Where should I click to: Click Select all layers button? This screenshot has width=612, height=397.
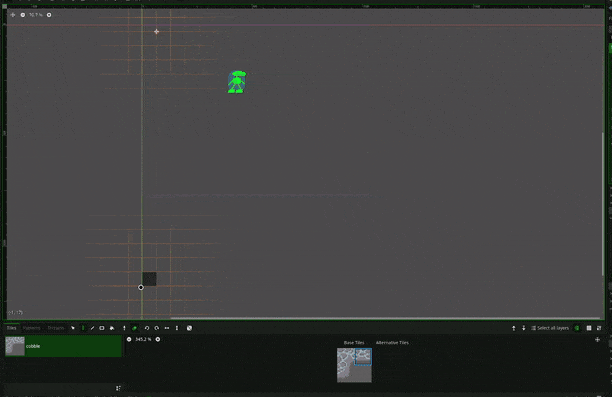tap(550, 328)
